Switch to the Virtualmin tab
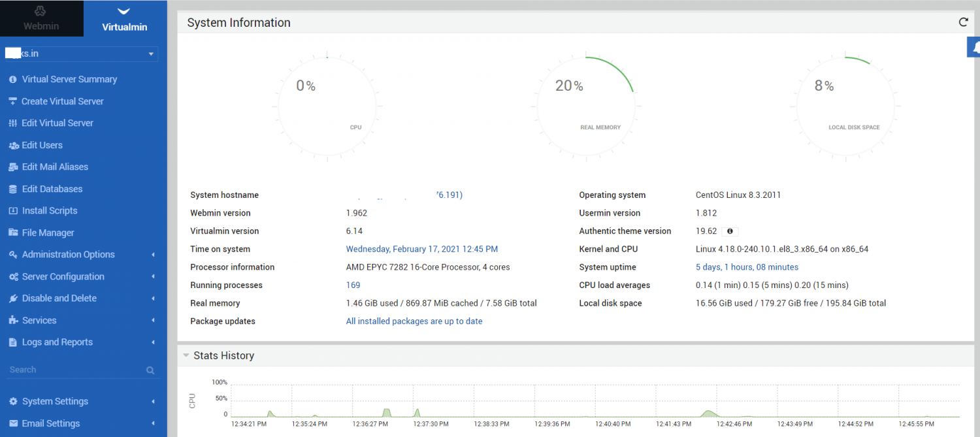This screenshot has height=437, width=980. (124, 18)
